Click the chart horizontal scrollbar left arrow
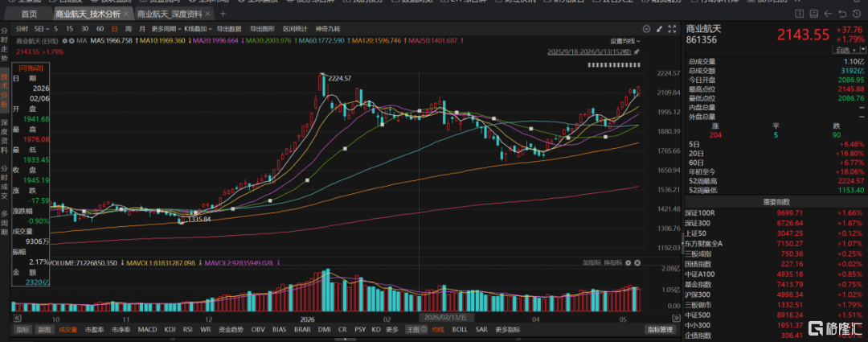 [x=17, y=318]
